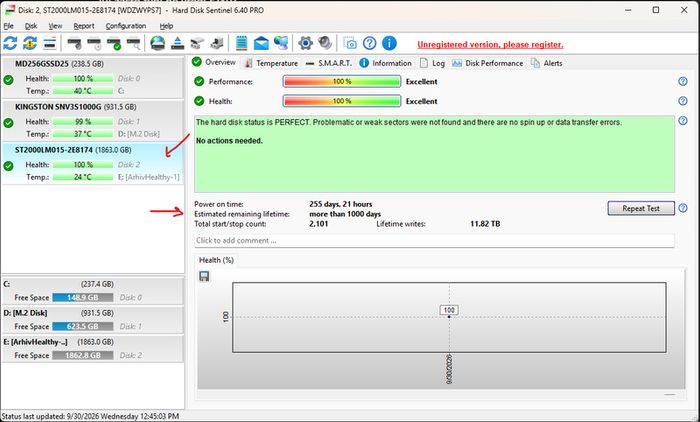Click the 99 % health bar for KINGSTON disk

click(x=83, y=121)
